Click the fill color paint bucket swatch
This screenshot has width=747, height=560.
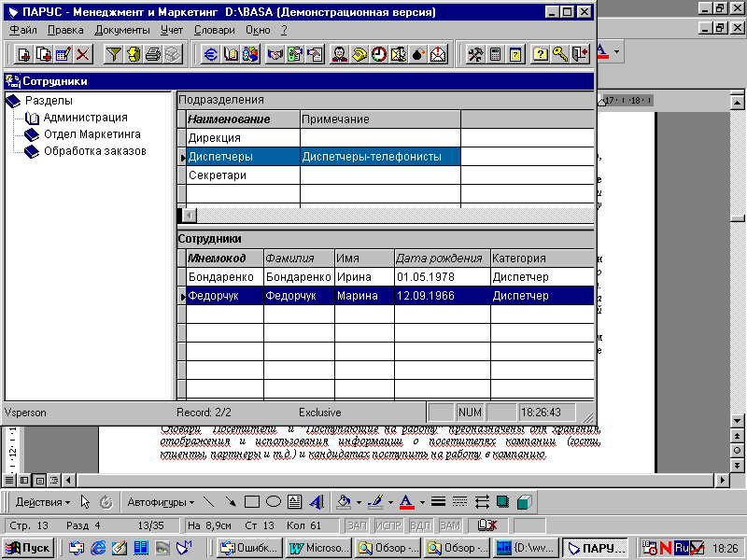coord(344,502)
